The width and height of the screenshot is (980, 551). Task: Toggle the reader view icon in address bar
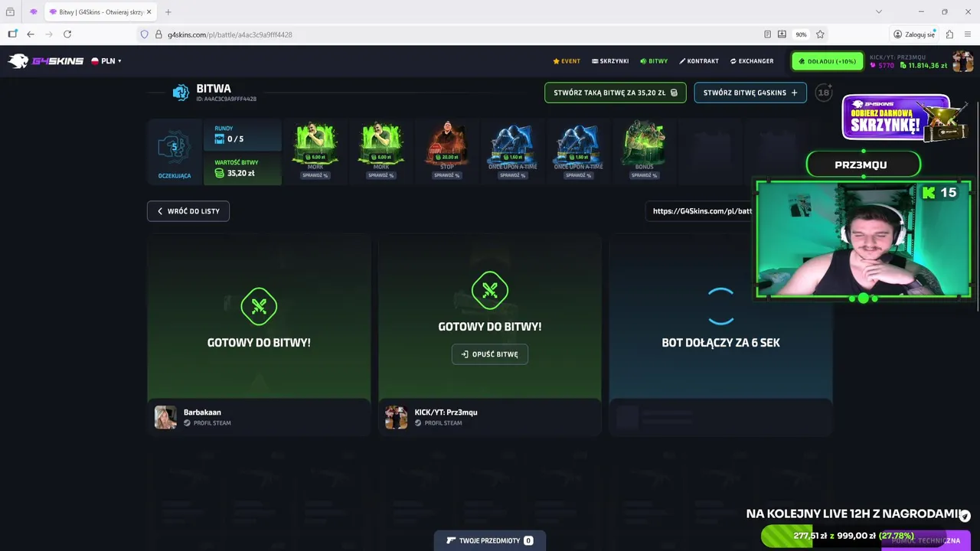tap(767, 34)
